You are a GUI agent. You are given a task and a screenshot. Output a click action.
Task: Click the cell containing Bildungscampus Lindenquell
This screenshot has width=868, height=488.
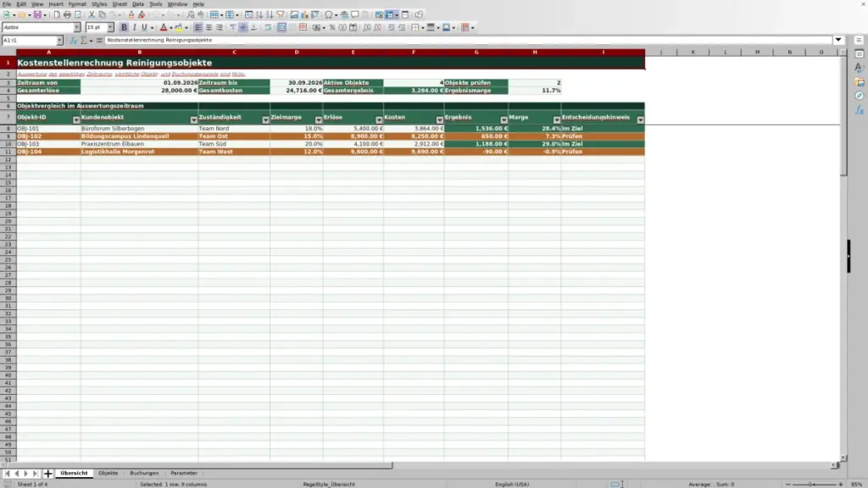click(x=140, y=136)
